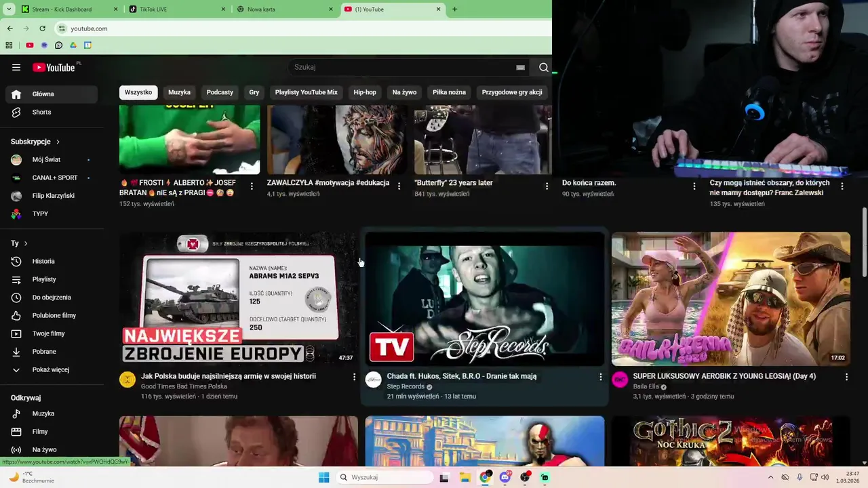Viewport: 868px width, 488px height.
Task: Open the Filip Klarzyński subscription
Action: click(52, 196)
